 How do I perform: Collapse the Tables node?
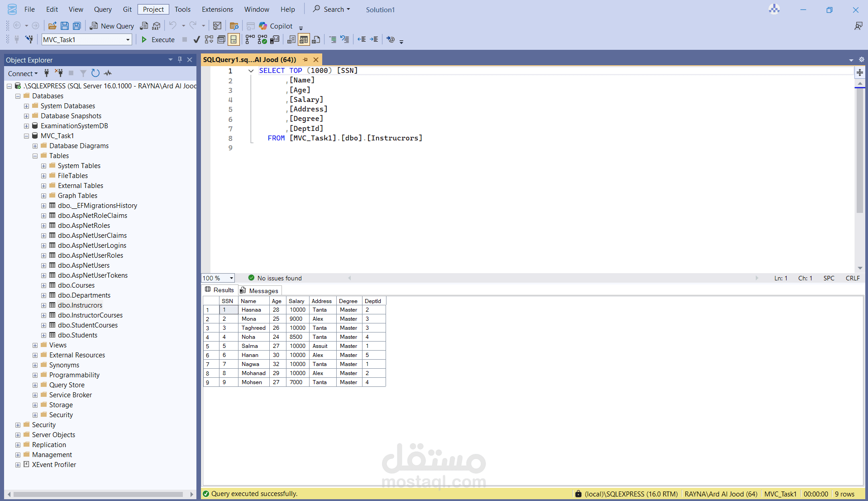[35, 156]
